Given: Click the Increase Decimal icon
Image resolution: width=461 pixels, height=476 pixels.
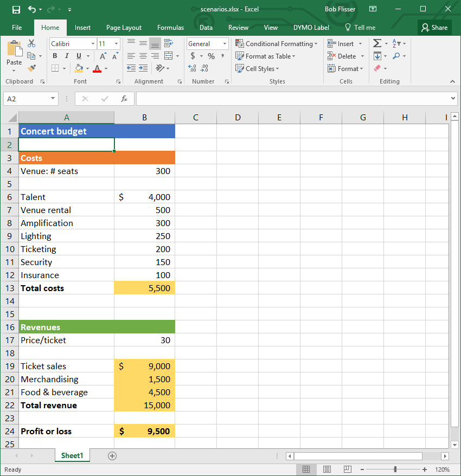Looking at the screenshot, I should click(192, 68).
